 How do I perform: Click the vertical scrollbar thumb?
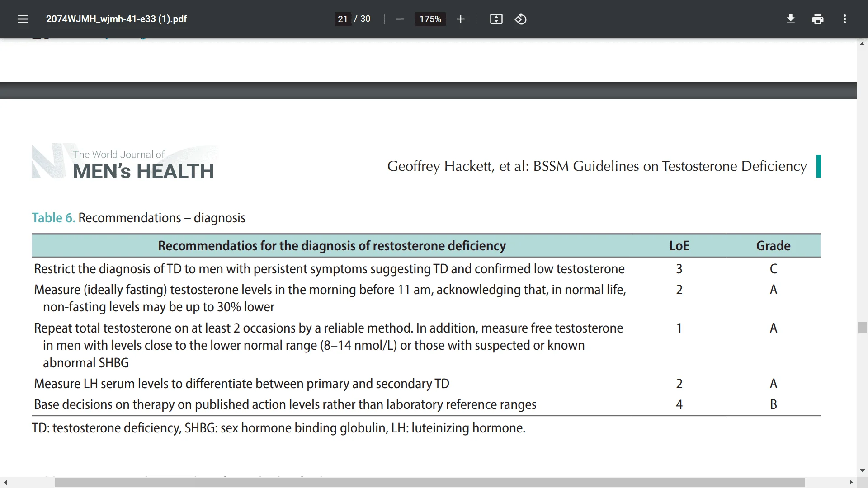862,327
